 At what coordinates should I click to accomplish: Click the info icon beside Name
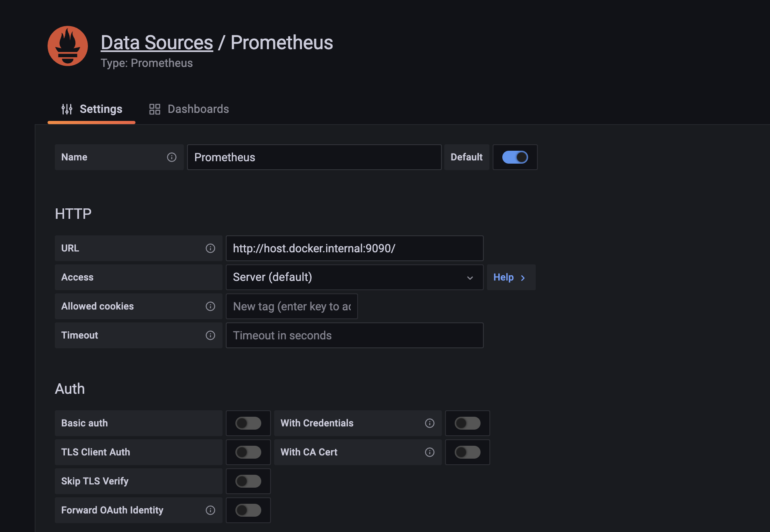(x=172, y=157)
